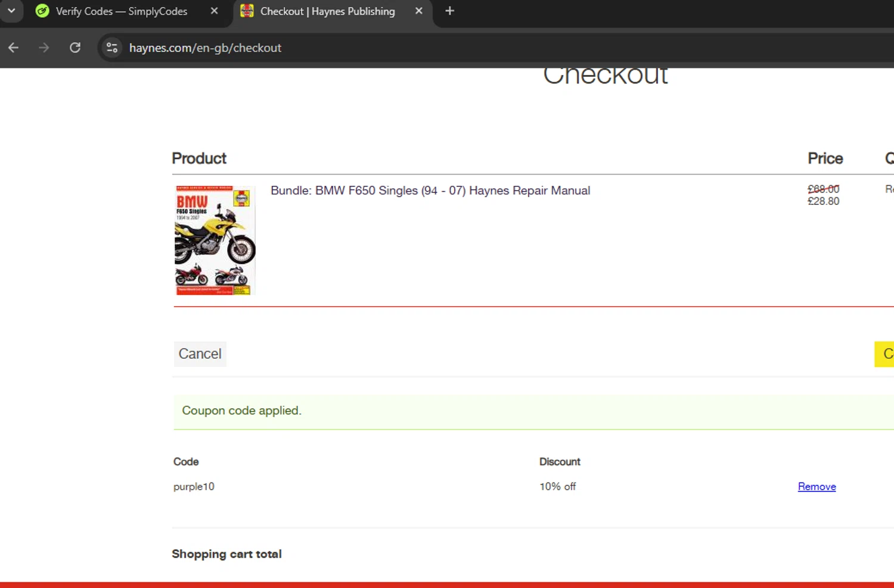Click Haynes tab favicon

click(x=247, y=11)
